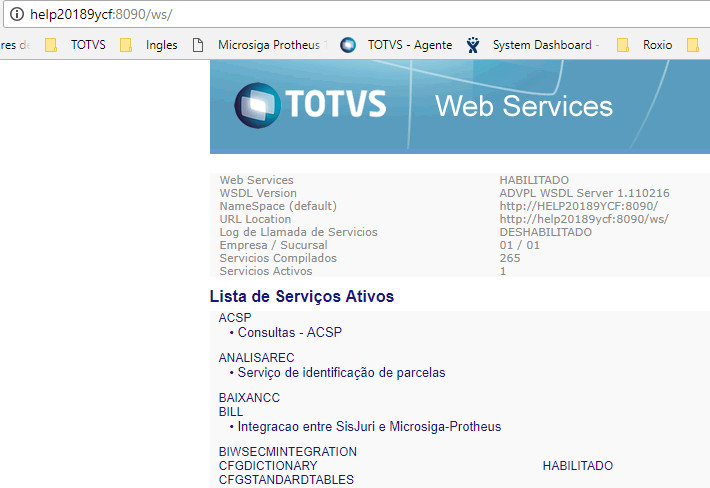Screen dimensions: 710x488
Task: Open the TOTVS - Agente bookmark
Action: click(397, 45)
